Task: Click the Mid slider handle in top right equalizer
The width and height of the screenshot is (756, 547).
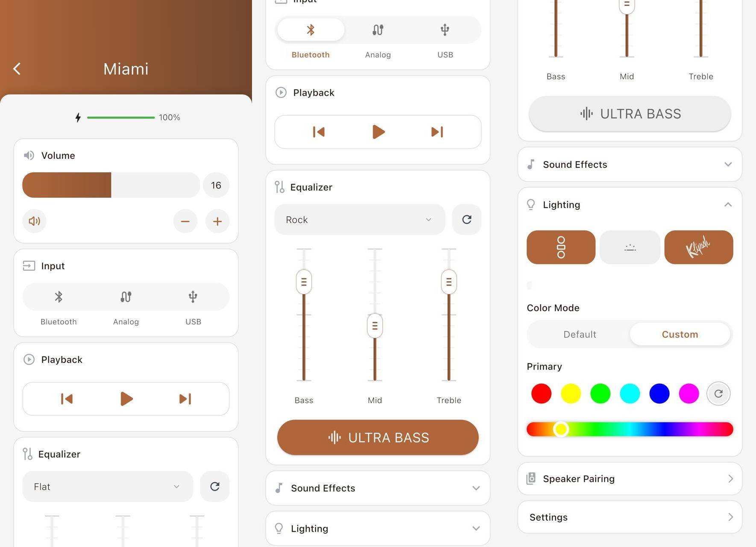Action: pos(627,5)
